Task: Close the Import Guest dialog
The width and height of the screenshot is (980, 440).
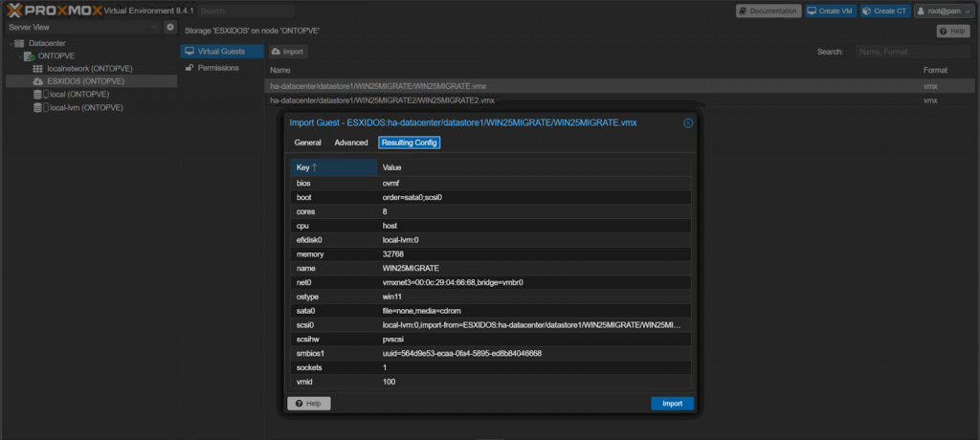Action: [688, 123]
